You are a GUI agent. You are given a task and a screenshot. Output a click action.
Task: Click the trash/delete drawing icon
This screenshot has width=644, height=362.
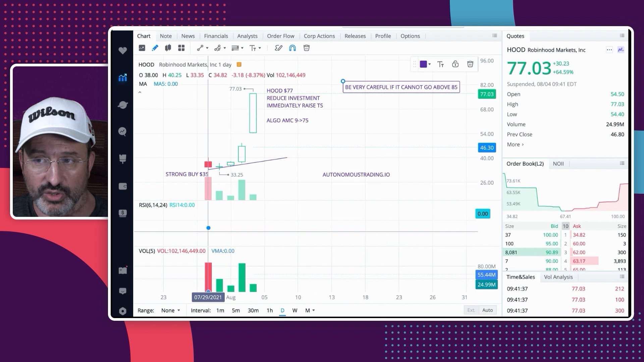[307, 48]
